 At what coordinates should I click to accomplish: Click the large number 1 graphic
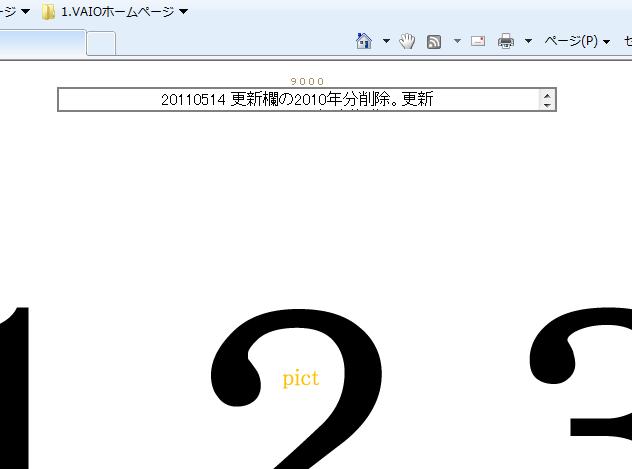pyautogui.click(x=14, y=388)
